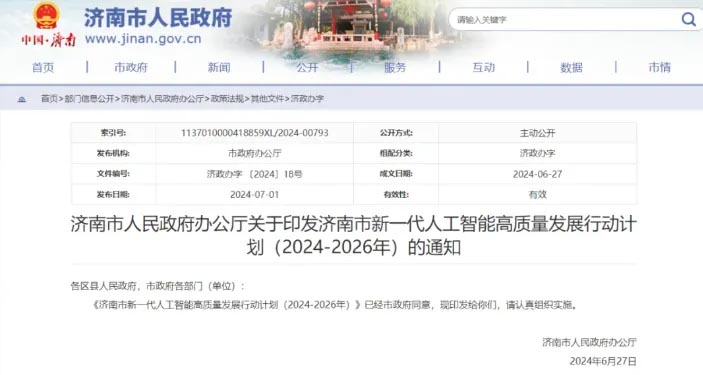Click the 其他文件 breadcrumb link

tap(267, 99)
